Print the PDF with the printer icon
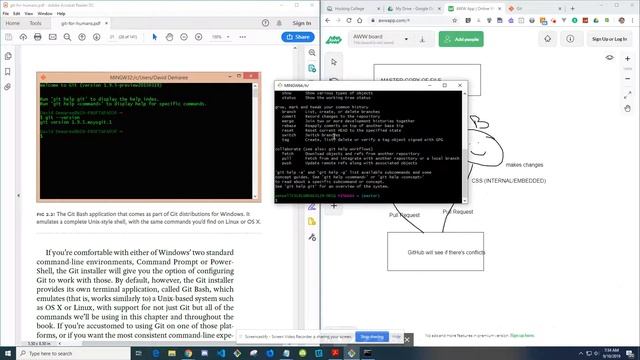640x360 pixels. click(x=38, y=37)
